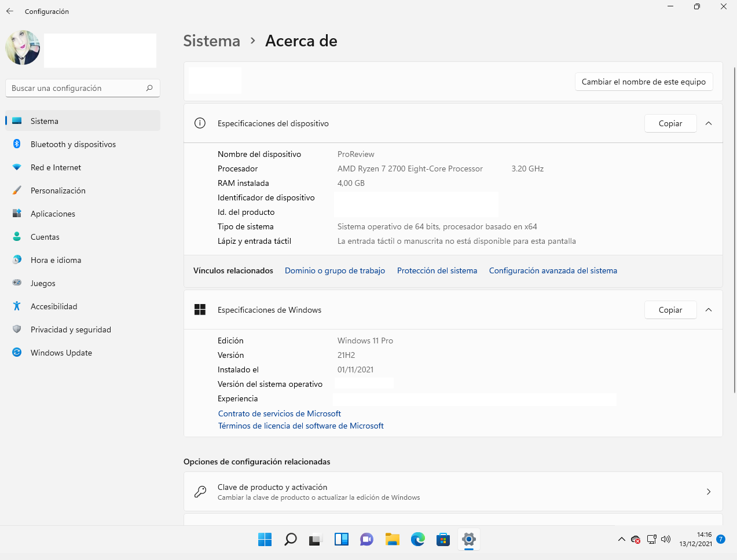The height and width of the screenshot is (560, 737).
Task: Click the user profile picture
Action: (x=22, y=47)
